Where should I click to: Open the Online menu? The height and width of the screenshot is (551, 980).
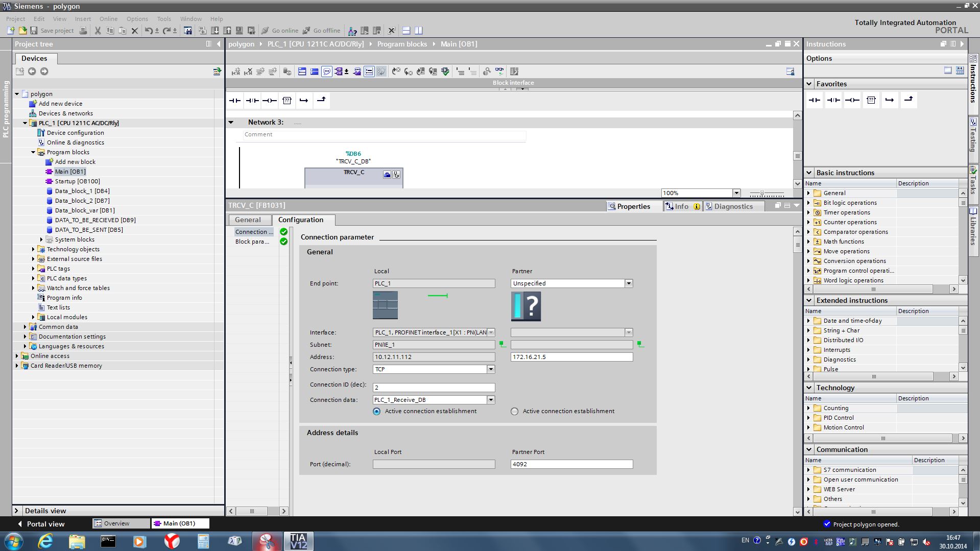tap(108, 19)
